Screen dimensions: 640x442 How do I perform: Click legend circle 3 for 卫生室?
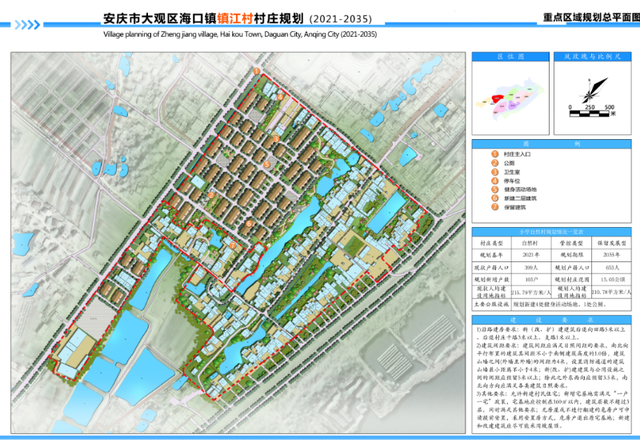tap(495, 172)
